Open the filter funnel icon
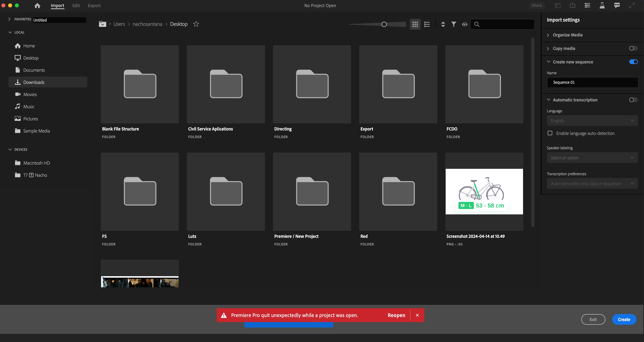This screenshot has width=644, height=342. click(454, 24)
